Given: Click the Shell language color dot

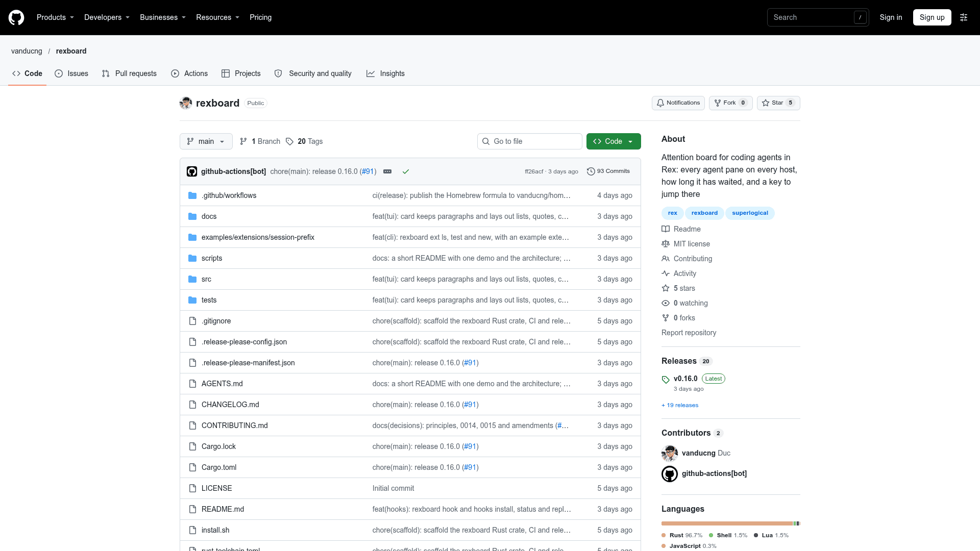Looking at the screenshot, I should click(x=711, y=535).
